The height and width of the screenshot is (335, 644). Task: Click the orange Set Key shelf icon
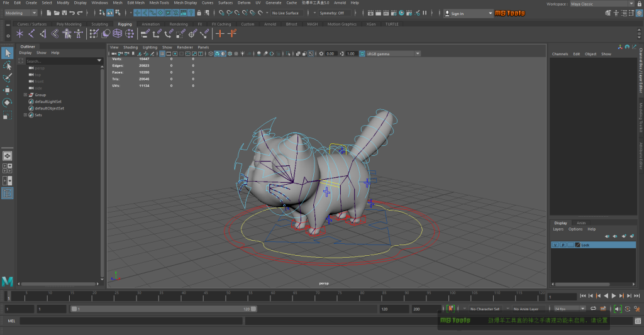[220, 34]
